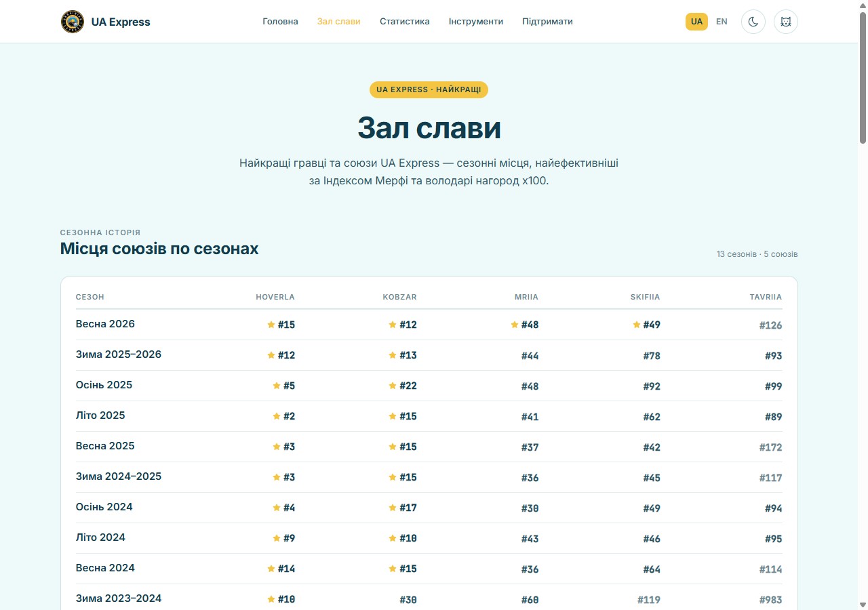Open the Інструменти nav item
The height and width of the screenshot is (610, 868).
tap(476, 22)
